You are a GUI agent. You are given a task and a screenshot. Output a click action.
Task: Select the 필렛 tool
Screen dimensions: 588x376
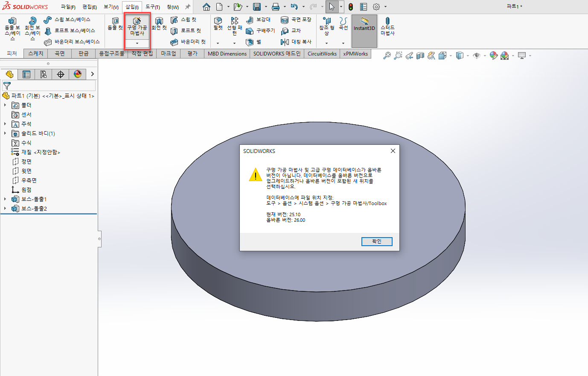(218, 23)
